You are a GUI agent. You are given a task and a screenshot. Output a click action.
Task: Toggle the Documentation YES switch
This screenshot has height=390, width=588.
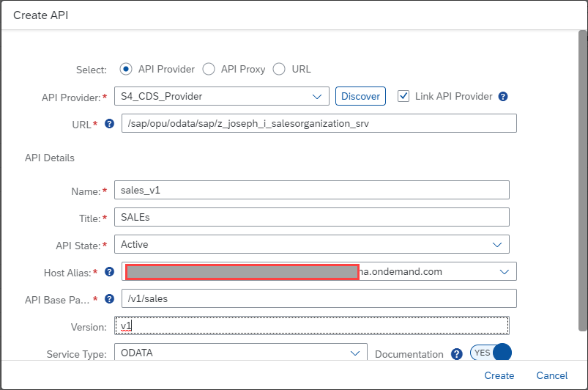tap(491, 353)
